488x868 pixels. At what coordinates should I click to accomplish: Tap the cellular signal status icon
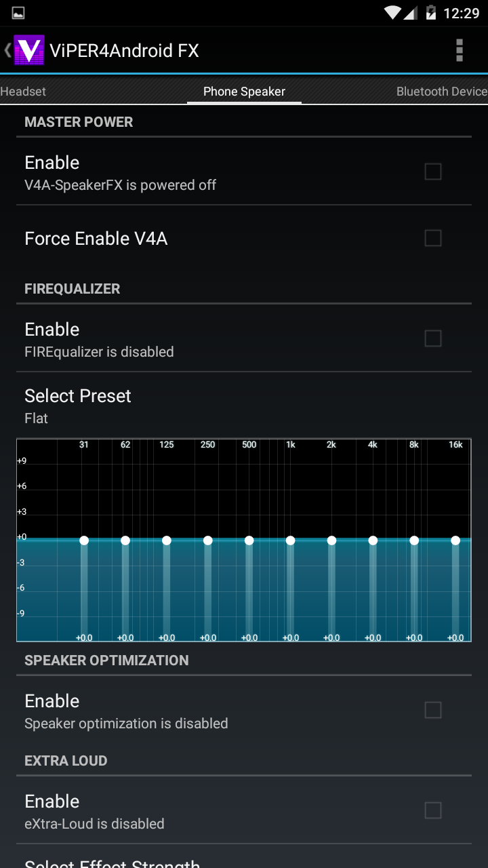point(411,13)
